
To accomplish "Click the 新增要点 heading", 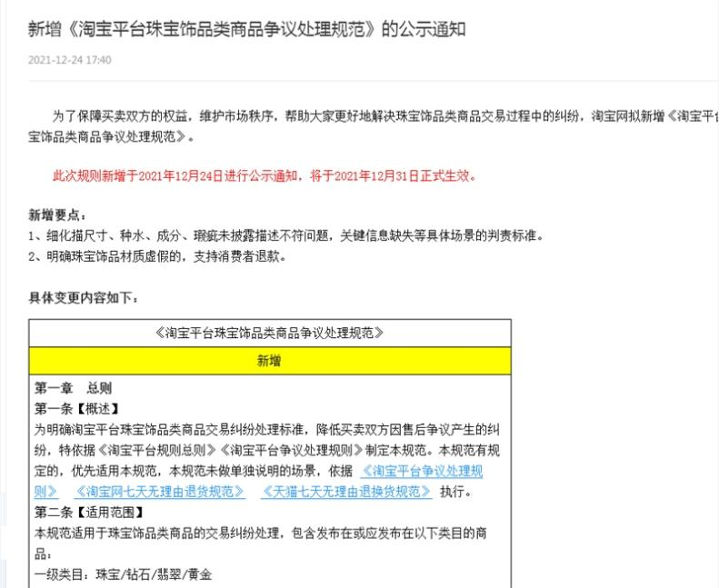I will pyautogui.click(x=57, y=215).
